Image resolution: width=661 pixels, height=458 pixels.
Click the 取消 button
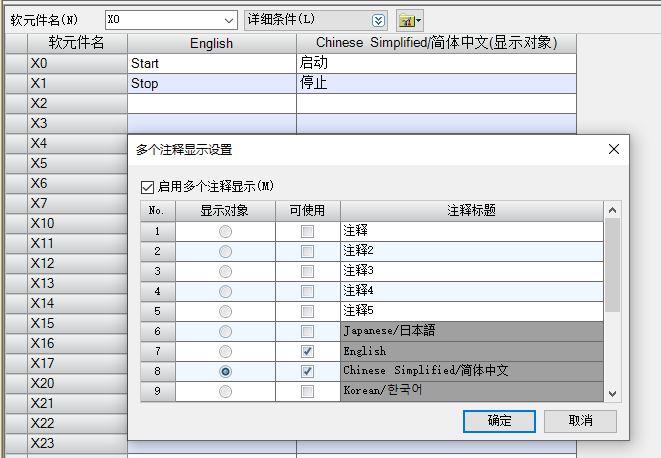pos(581,421)
